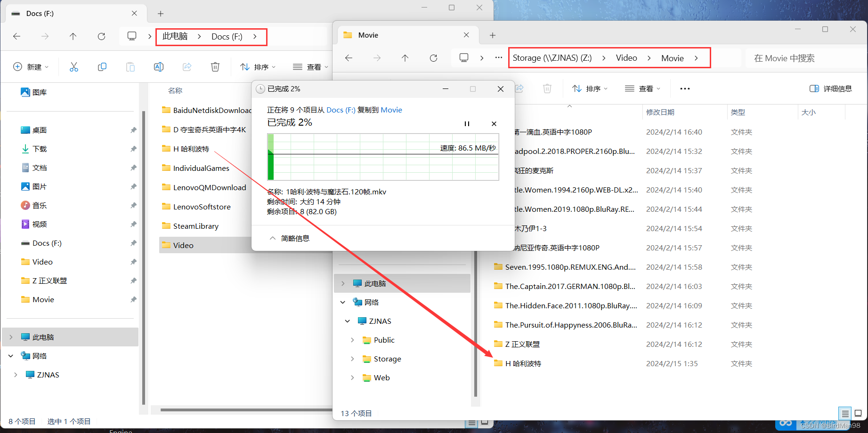Switch Movie window to large icons view

coord(858,413)
